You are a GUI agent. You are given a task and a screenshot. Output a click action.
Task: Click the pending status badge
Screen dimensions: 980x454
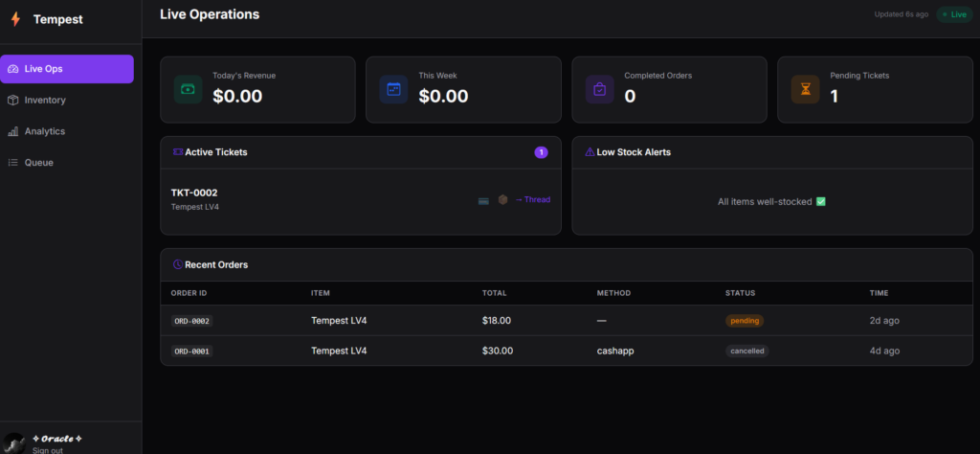pos(745,321)
